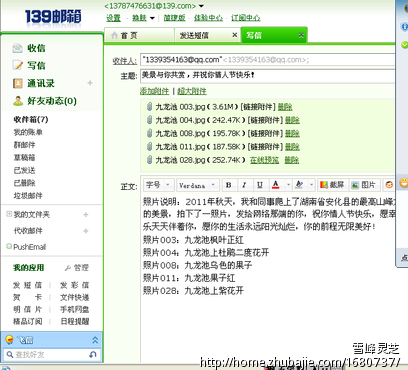Toggle italic formatting in editor toolbar
Image resolution: width=408 pixels, height=370 pixels.
tap(244, 185)
